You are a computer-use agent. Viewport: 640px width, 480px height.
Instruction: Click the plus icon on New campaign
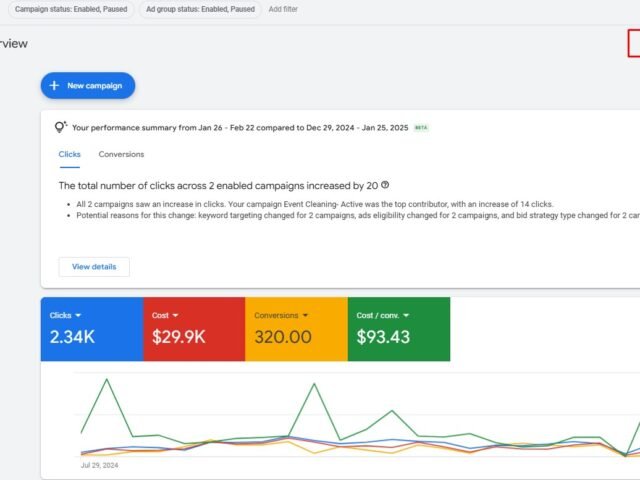pyautogui.click(x=55, y=86)
